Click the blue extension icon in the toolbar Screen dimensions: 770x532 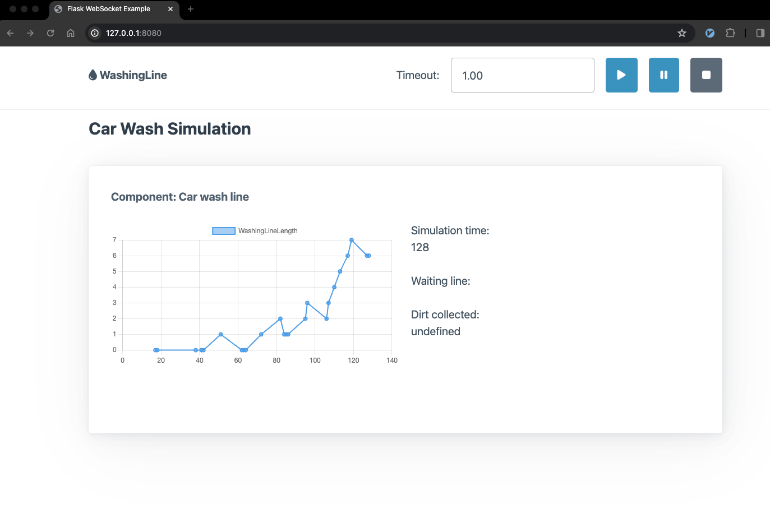click(710, 33)
